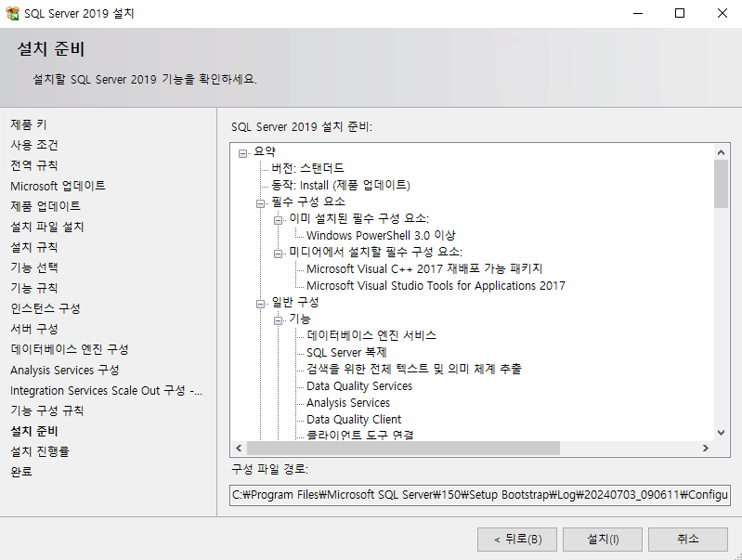
Task: Select the 기능 선택 step
Action: pyautogui.click(x=34, y=267)
